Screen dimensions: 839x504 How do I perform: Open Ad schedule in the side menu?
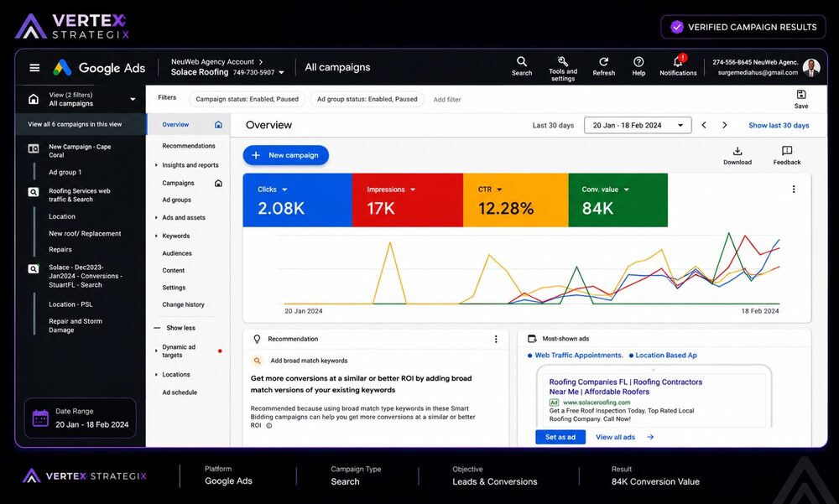[x=180, y=392]
